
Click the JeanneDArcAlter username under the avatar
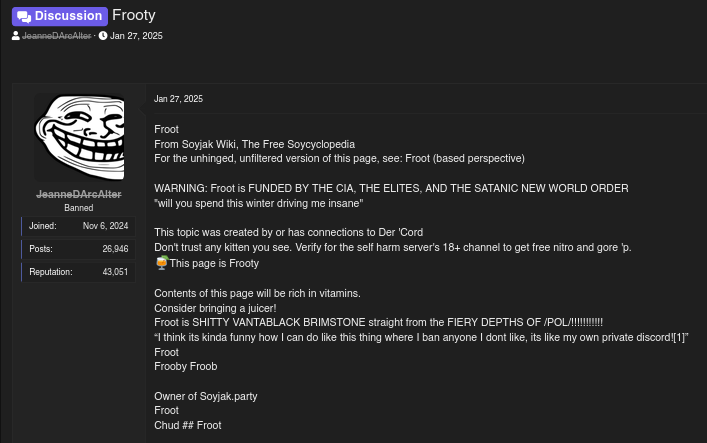click(x=78, y=194)
